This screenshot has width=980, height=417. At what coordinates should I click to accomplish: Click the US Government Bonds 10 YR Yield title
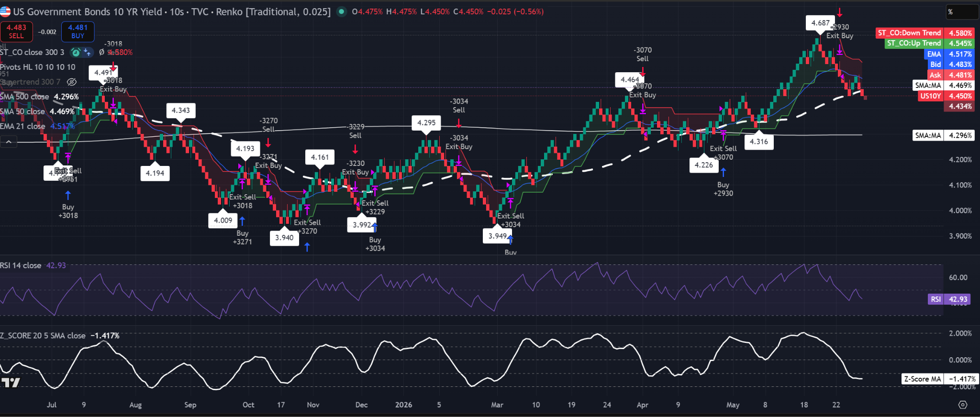[x=88, y=11]
